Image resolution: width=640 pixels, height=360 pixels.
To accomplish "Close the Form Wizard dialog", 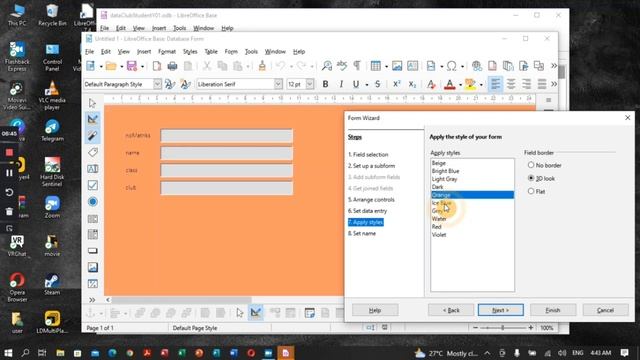I will tap(627, 118).
